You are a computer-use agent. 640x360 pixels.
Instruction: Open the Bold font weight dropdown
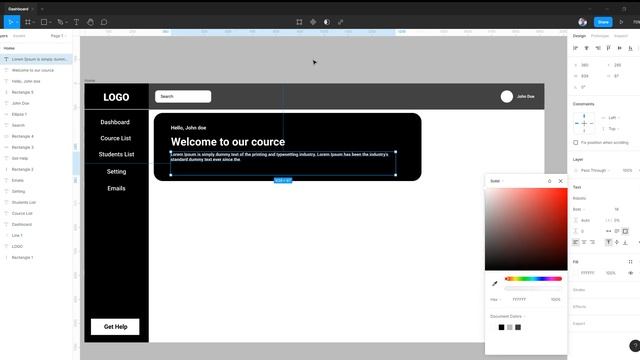pyautogui.click(x=579, y=209)
